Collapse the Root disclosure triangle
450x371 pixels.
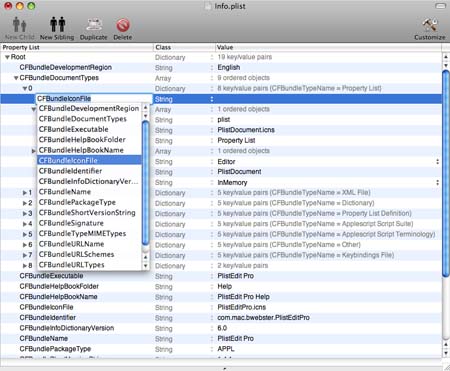pos(7,57)
